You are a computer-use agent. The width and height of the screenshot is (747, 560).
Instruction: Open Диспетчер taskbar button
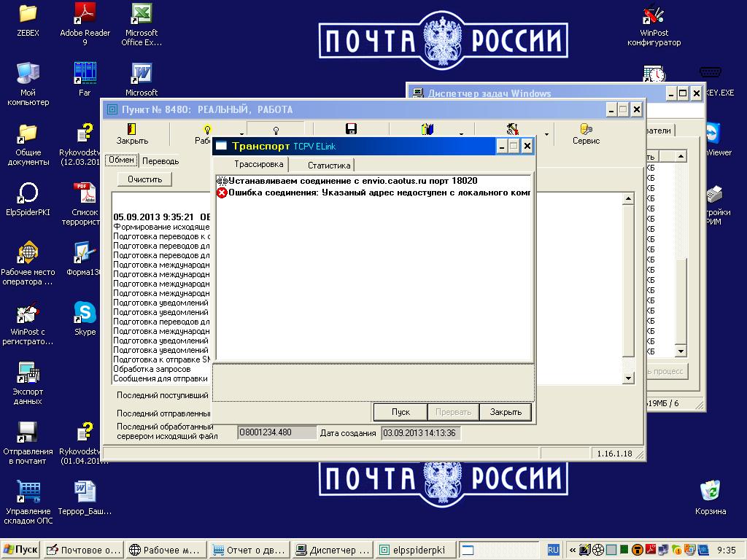point(333,550)
